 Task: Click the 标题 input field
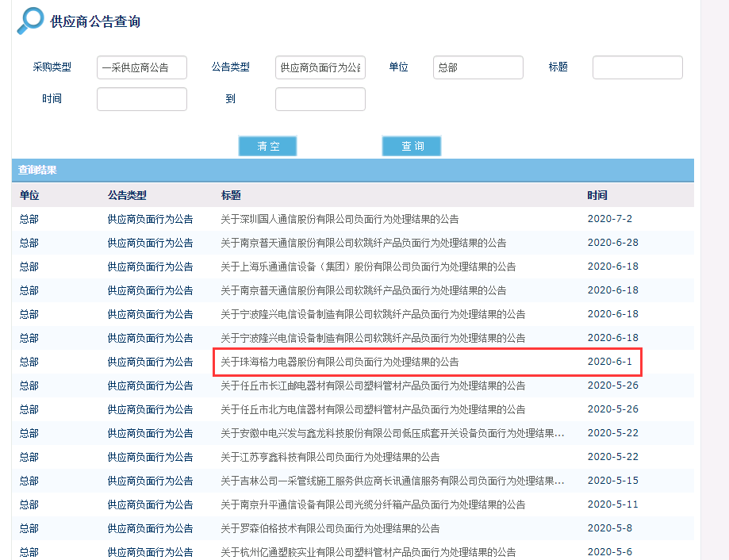pos(637,67)
